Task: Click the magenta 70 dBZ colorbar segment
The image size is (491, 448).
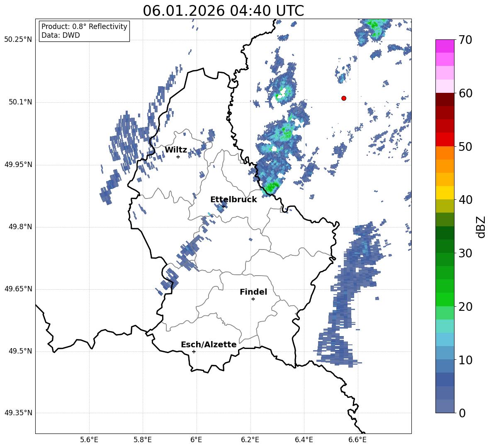Action: click(445, 46)
